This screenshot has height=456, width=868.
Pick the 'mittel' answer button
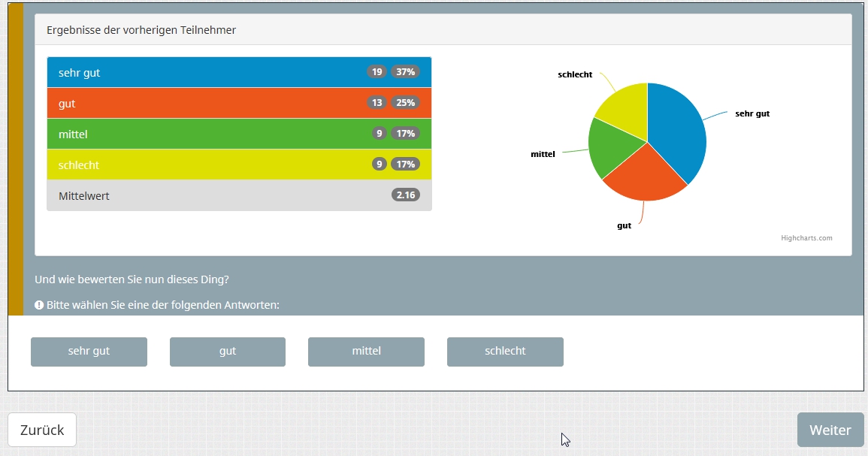point(366,352)
